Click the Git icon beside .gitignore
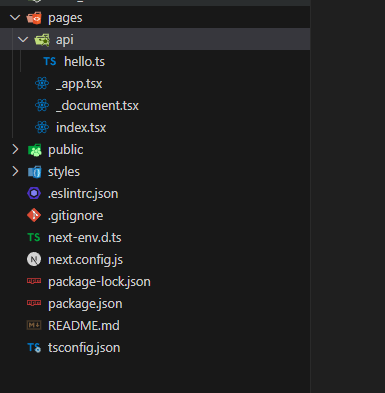 coord(34,215)
